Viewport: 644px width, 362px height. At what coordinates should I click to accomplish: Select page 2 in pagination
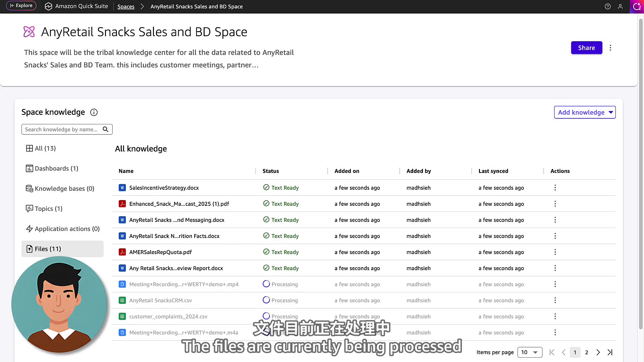pos(587,352)
